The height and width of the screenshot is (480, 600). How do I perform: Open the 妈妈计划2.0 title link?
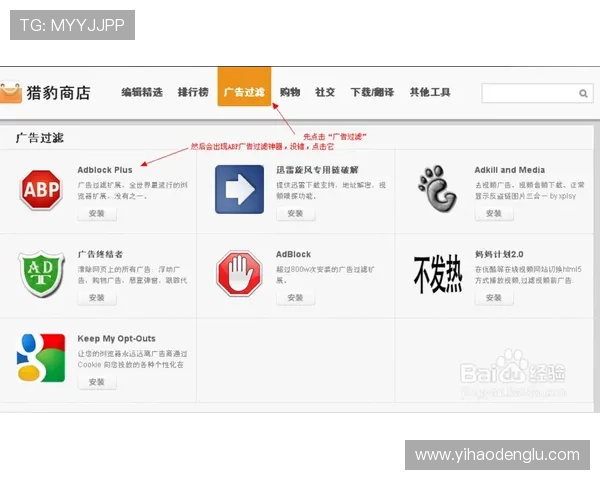click(x=499, y=254)
